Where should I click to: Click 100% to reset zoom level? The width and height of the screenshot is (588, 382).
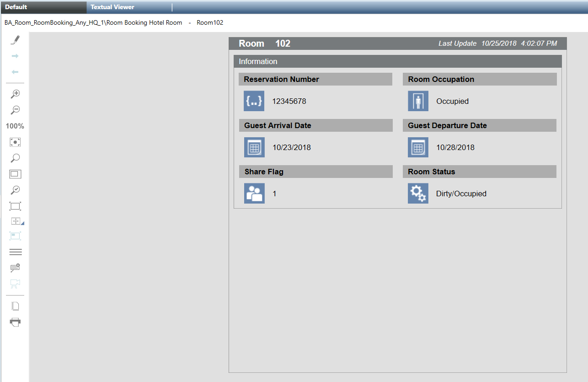click(x=15, y=126)
